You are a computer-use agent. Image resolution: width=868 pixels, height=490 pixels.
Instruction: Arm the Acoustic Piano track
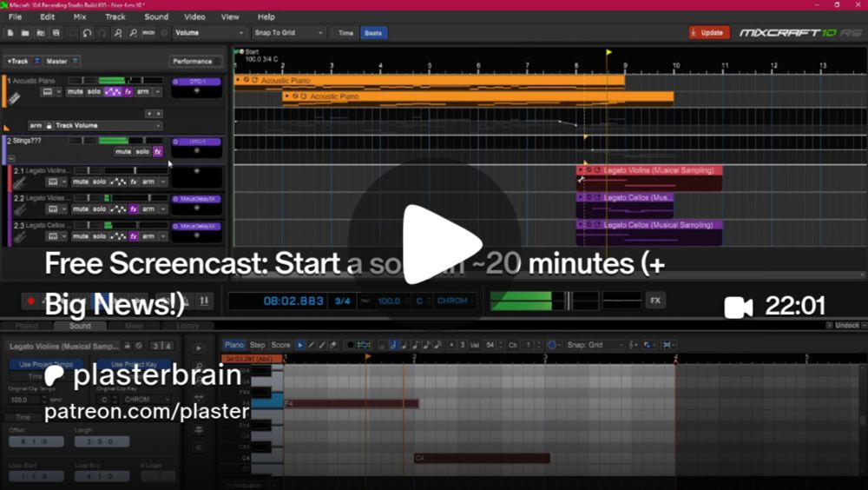[143, 91]
